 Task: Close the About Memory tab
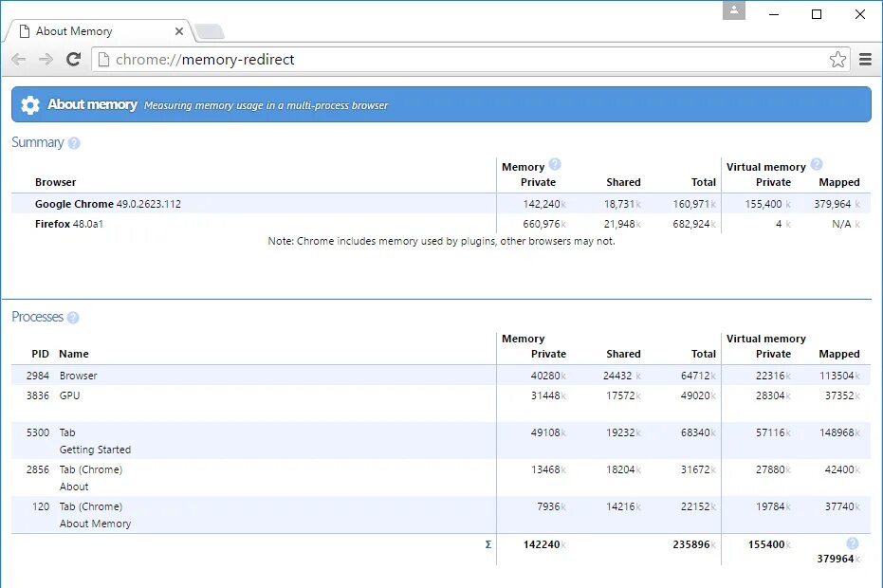pos(179,31)
